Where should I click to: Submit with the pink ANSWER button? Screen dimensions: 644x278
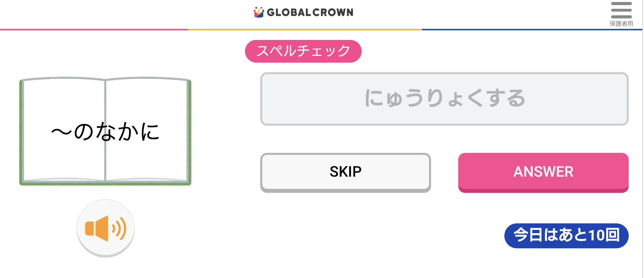pos(543,172)
